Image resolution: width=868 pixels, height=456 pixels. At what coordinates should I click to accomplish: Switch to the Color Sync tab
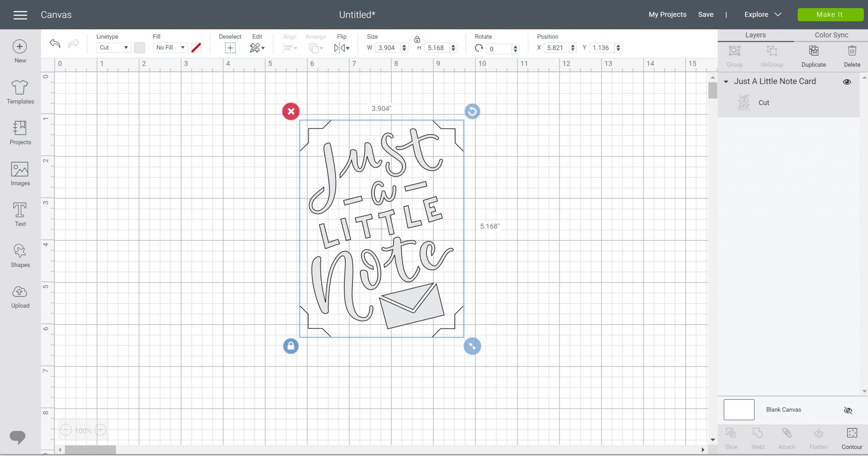click(x=831, y=35)
